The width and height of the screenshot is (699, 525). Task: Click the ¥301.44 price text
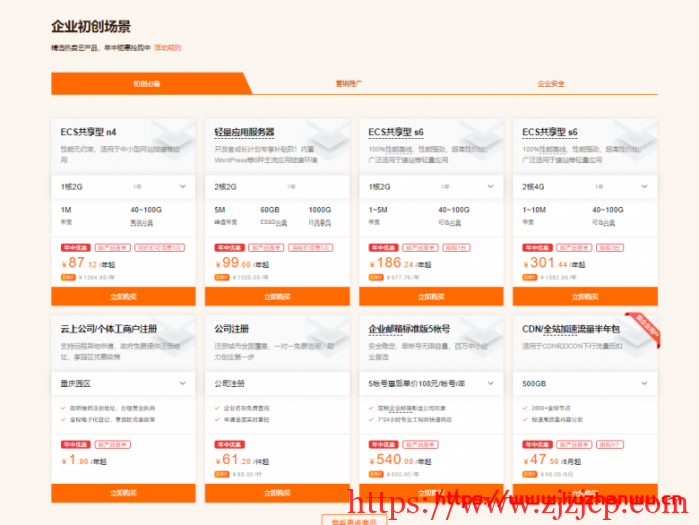pos(554,263)
